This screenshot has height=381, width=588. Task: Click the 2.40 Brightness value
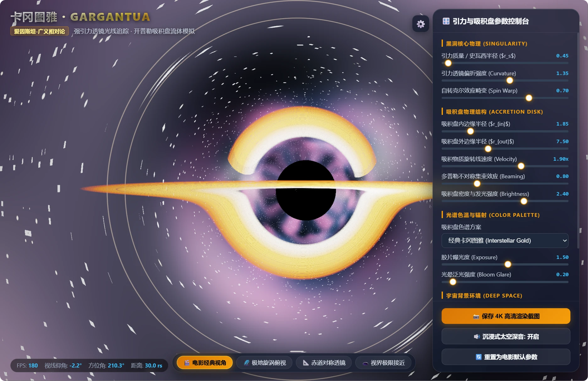pyautogui.click(x=562, y=194)
